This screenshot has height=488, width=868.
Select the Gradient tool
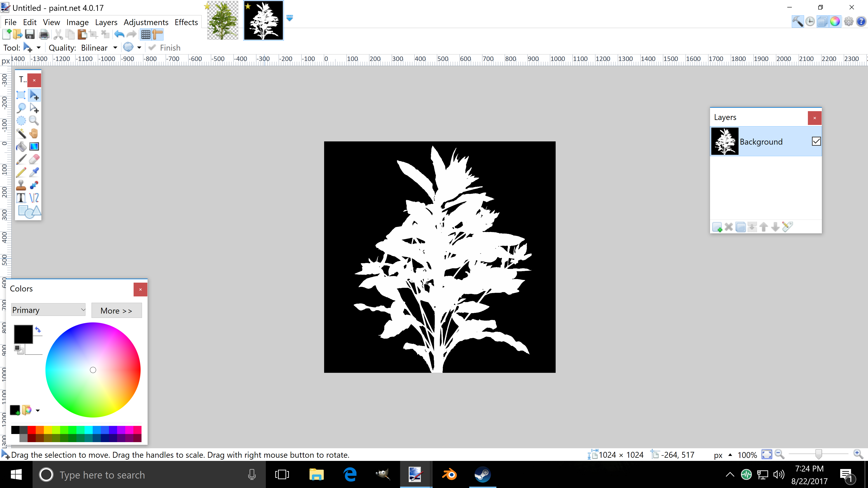pos(34,146)
